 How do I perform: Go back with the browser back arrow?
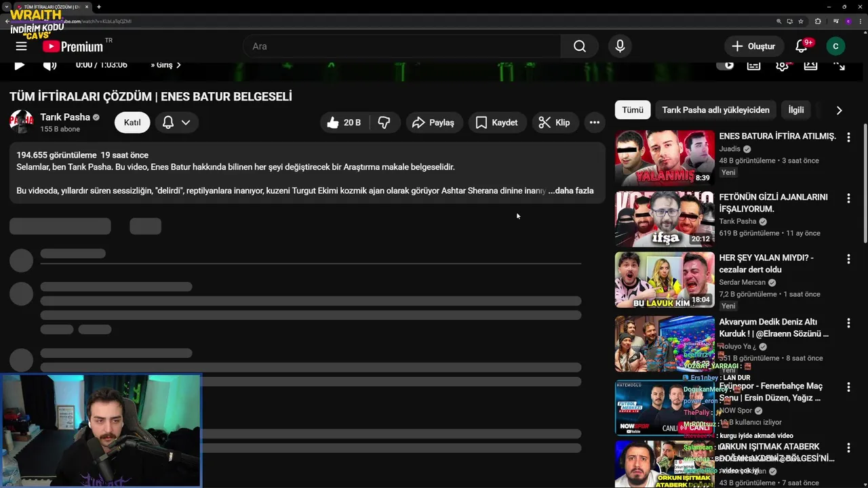(7, 21)
